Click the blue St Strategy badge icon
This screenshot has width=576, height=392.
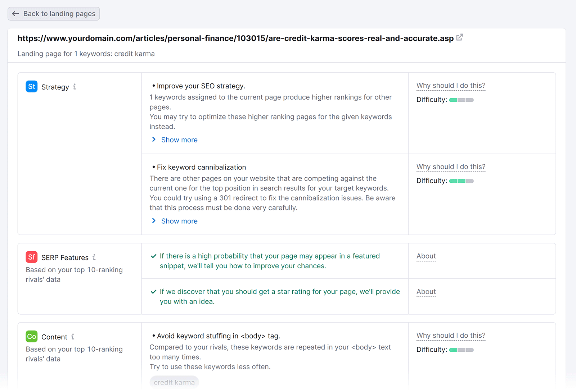(x=32, y=87)
